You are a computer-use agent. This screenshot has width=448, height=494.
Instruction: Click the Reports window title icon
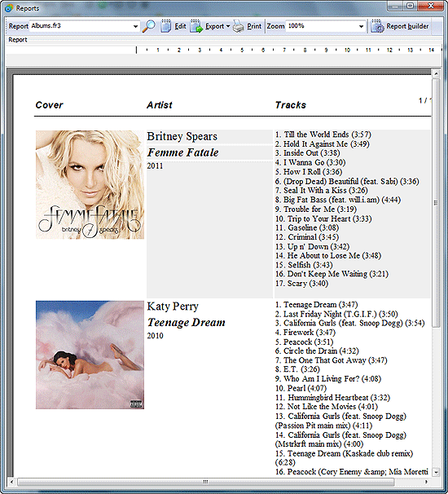[x=9, y=8]
